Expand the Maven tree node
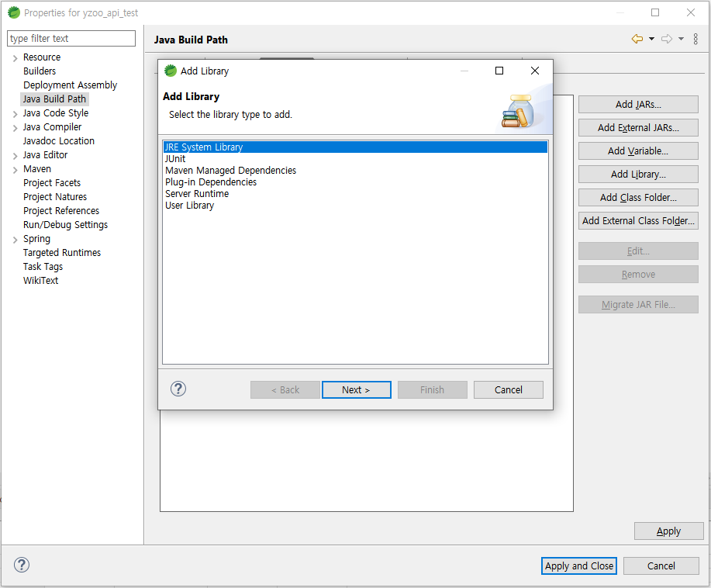Image resolution: width=711 pixels, height=588 pixels. pyautogui.click(x=15, y=170)
